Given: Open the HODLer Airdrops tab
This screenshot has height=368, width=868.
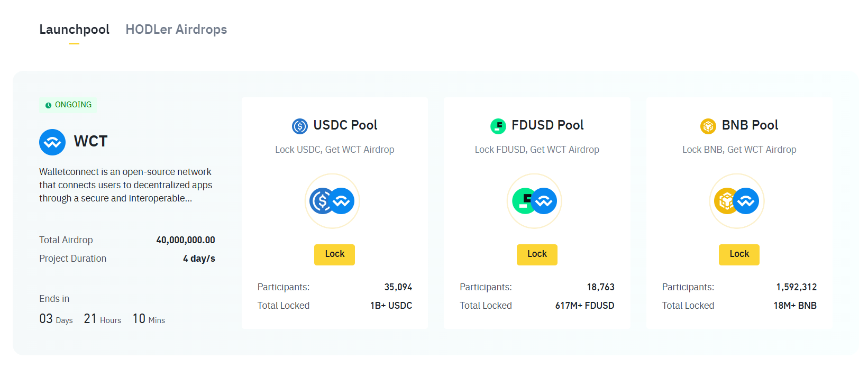Looking at the screenshot, I should point(176,30).
